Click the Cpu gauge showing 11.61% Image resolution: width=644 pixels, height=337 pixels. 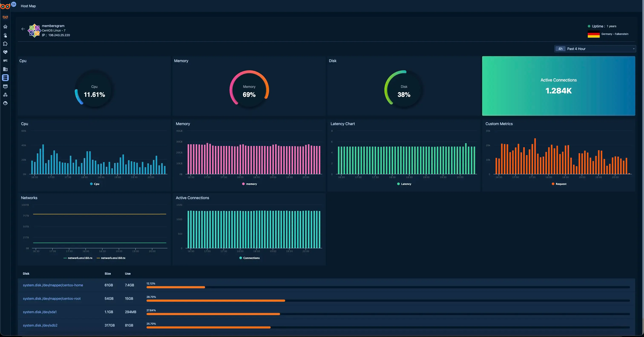(x=94, y=89)
